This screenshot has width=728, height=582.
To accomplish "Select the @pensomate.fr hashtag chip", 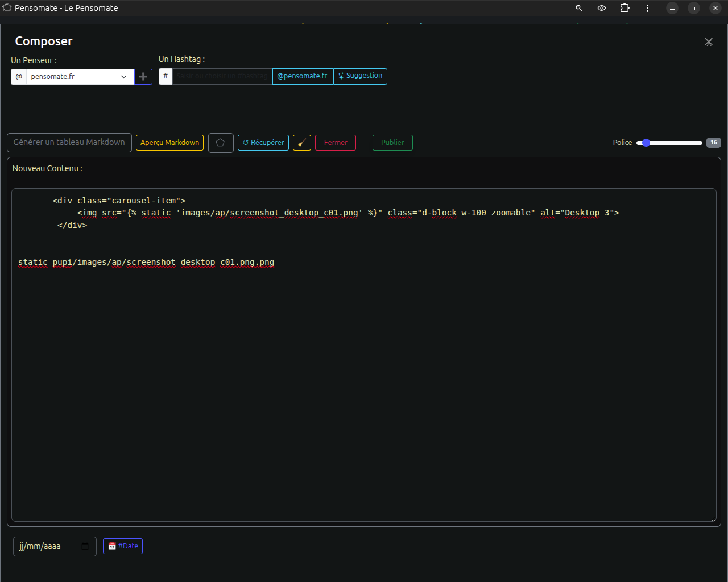I will (x=302, y=76).
